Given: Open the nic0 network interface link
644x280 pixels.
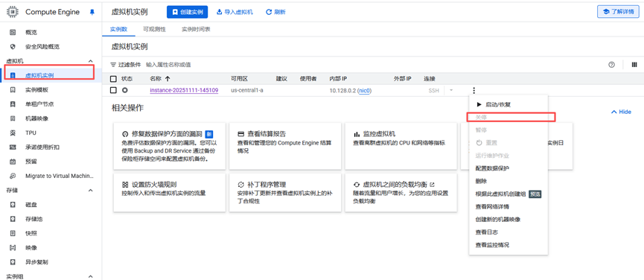Looking at the screenshot, I should coord(364,90).
